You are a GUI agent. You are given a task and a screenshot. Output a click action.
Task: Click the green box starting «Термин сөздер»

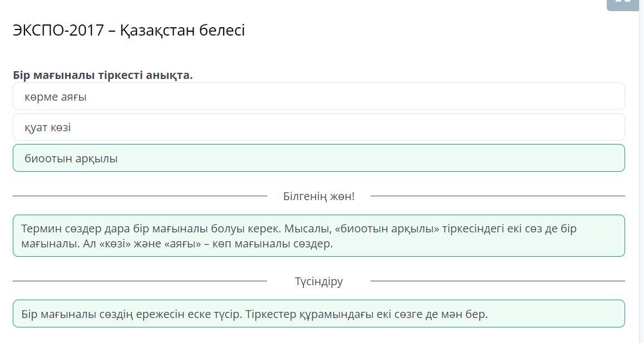[318, 236]
